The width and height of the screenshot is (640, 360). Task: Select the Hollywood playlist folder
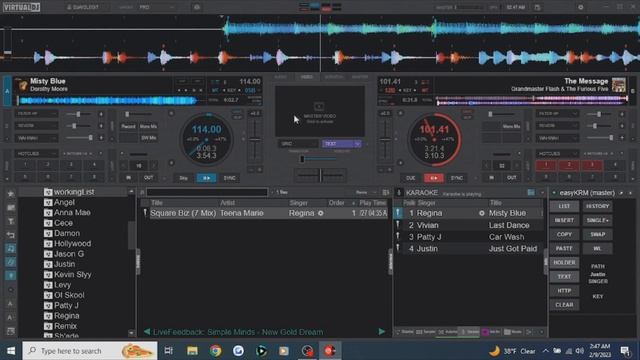tap(72, 244)
